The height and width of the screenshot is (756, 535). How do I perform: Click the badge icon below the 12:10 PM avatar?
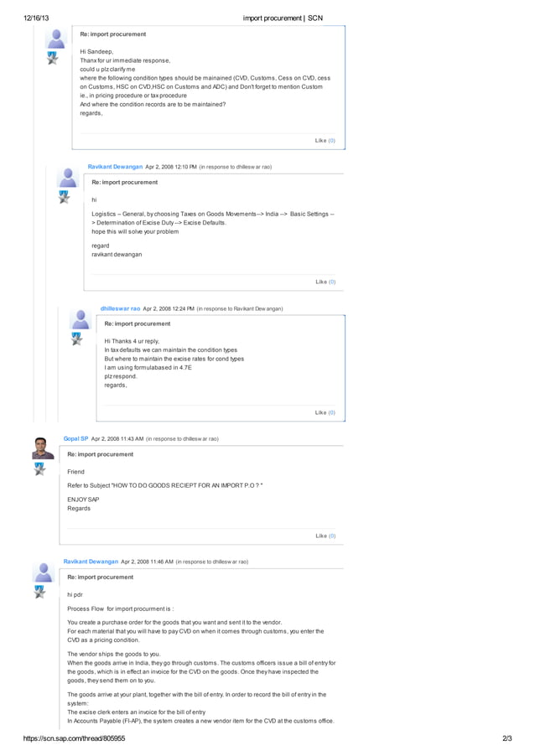[x=64, y=197]
